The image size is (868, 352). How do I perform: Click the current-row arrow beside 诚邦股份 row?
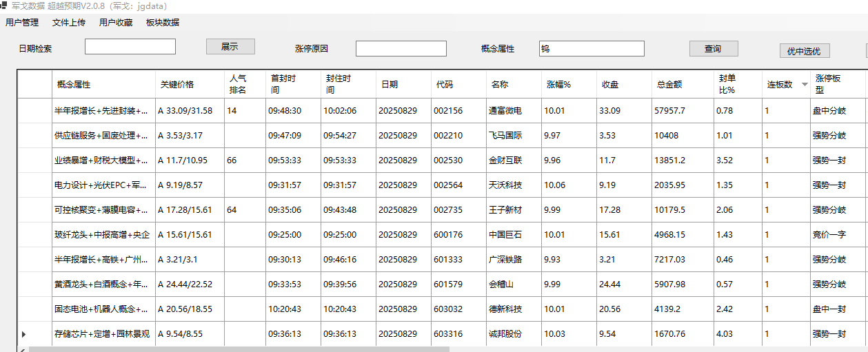(24, 334)
